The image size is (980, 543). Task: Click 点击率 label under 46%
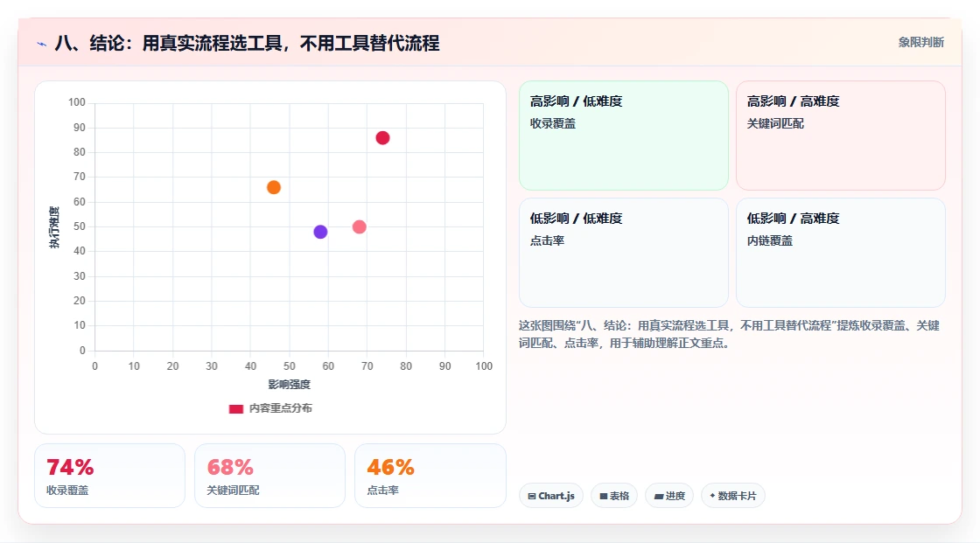tap(383, 491)
